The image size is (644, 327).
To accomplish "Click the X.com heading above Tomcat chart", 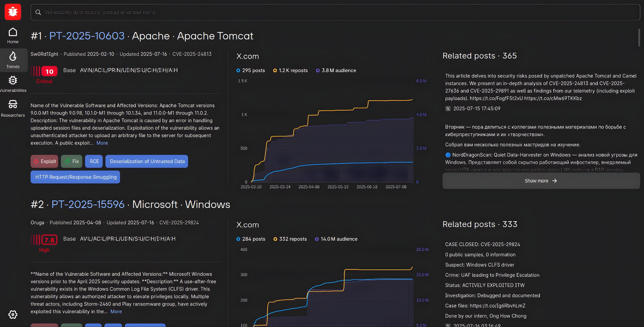I will pos(247,56).
